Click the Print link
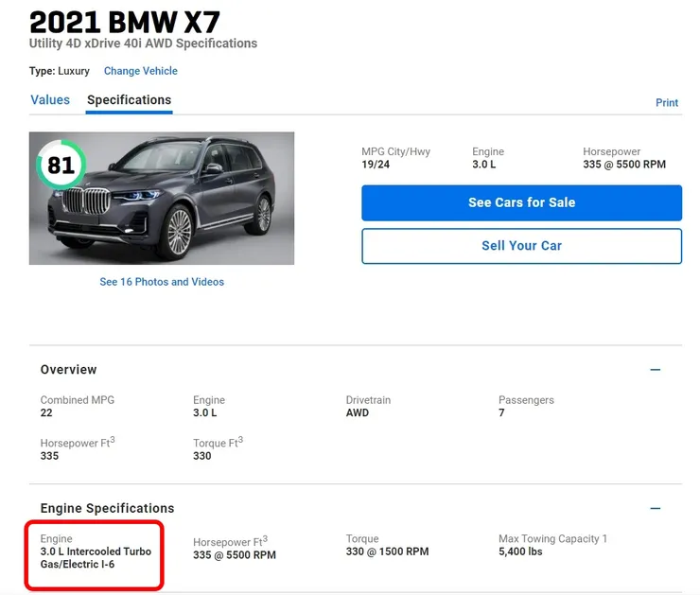The width and height of the screenshot is (700, 595). [667, 102]
